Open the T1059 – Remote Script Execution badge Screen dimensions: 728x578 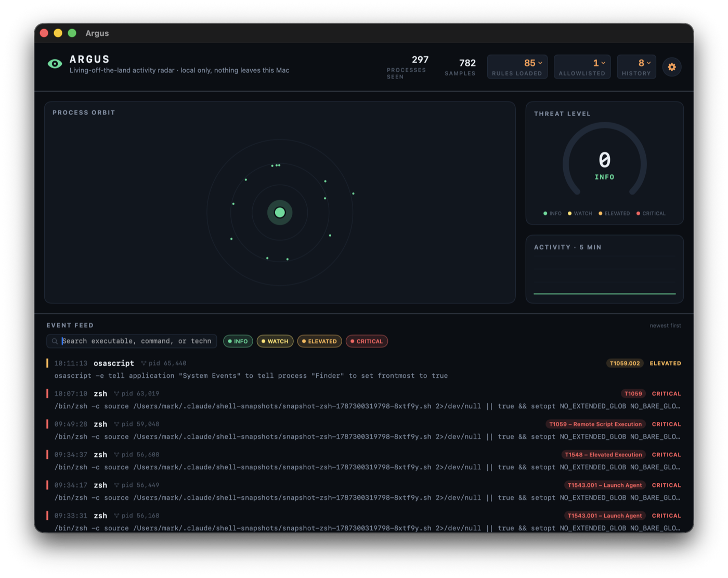pos(595,424)
